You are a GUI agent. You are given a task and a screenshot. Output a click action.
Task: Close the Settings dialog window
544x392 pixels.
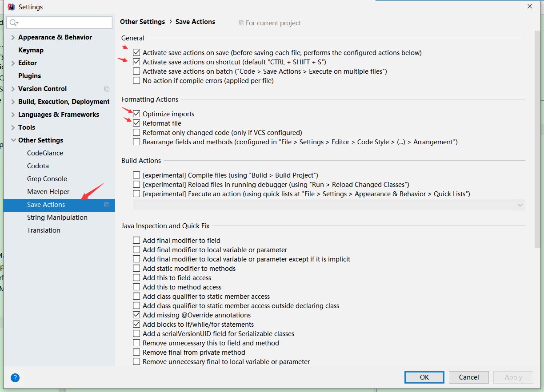click(x=530, y=7)
